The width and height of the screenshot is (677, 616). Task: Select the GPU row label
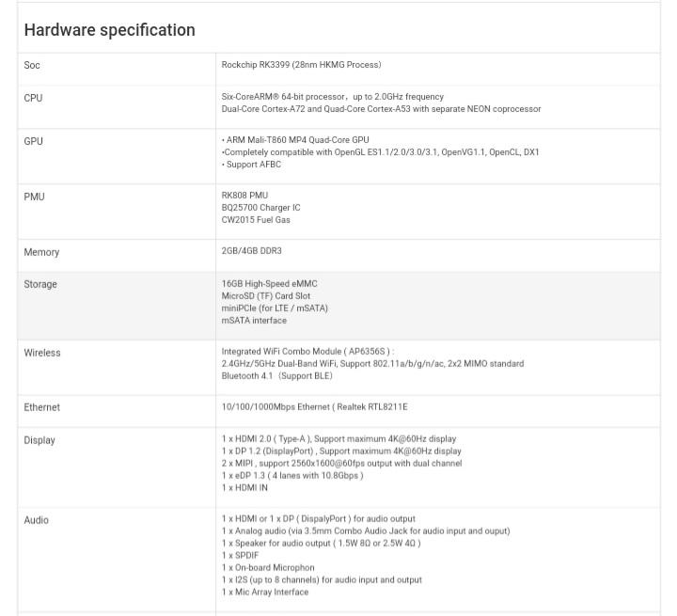(x=33, y=141)
